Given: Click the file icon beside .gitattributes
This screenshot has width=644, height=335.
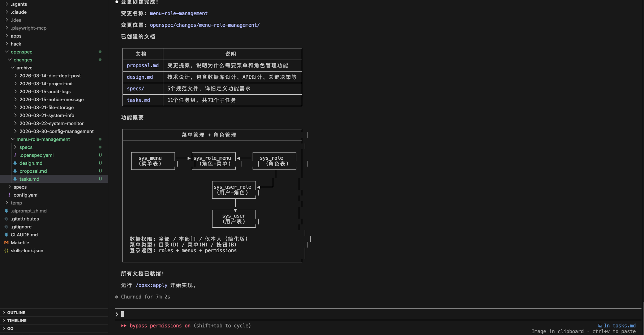Looking at the screenshot, I should 6,219.
